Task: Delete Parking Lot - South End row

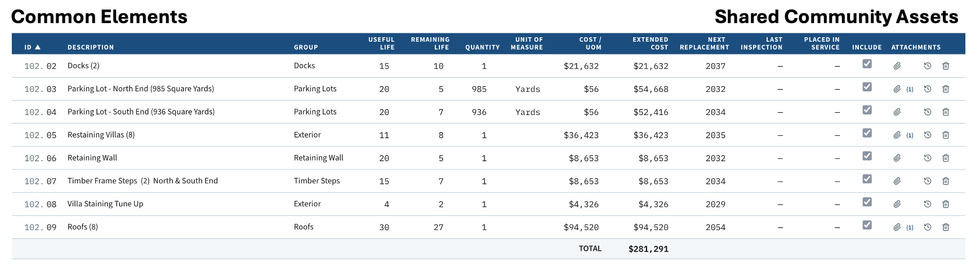Action: [x=946, y=112]
